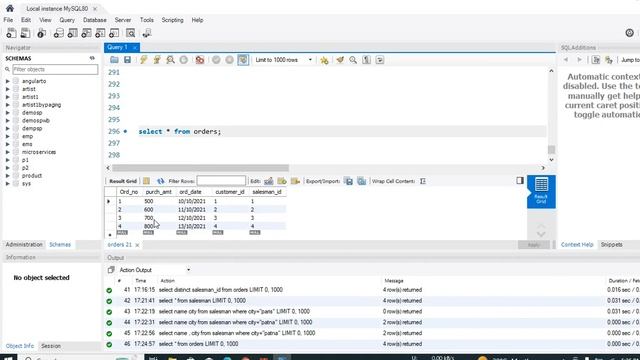Expand the demospwb schema

coord(7,121)
